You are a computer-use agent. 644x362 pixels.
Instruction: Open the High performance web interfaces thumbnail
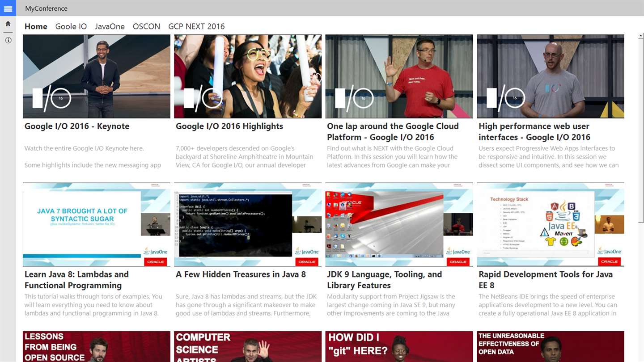pyautogui.click(x=551, y=76)
